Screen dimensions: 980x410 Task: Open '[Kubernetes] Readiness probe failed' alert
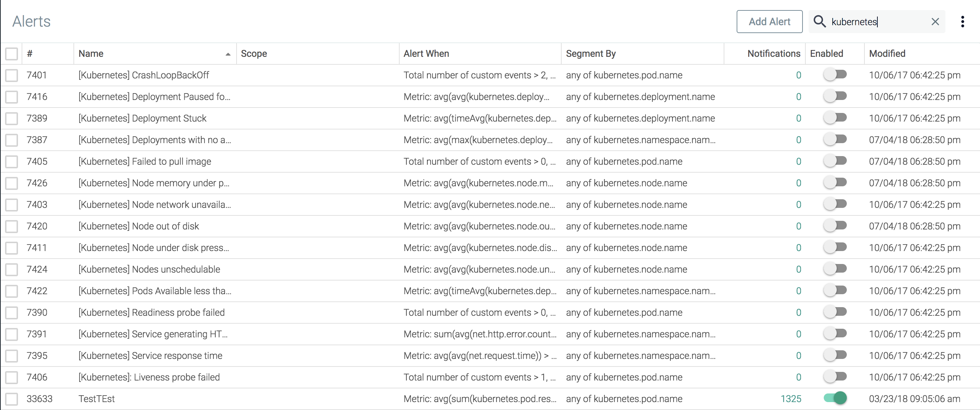[x=152, y=312]
